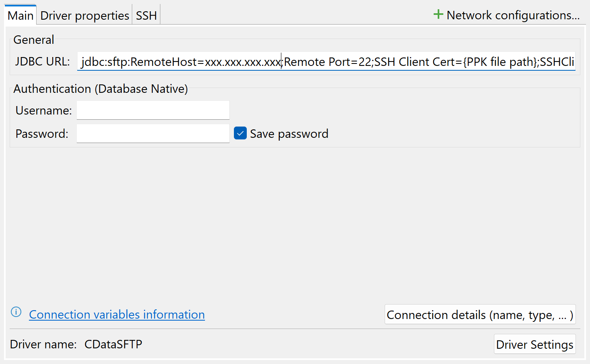
Task: Click the CDataSFTP driver name value
Action: 113,344
